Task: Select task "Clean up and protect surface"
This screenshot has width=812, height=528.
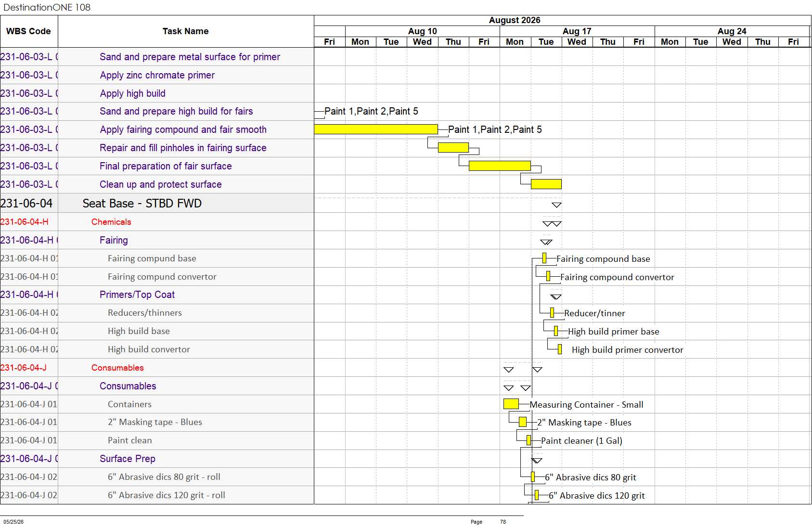Action: (x=161, y=184)
